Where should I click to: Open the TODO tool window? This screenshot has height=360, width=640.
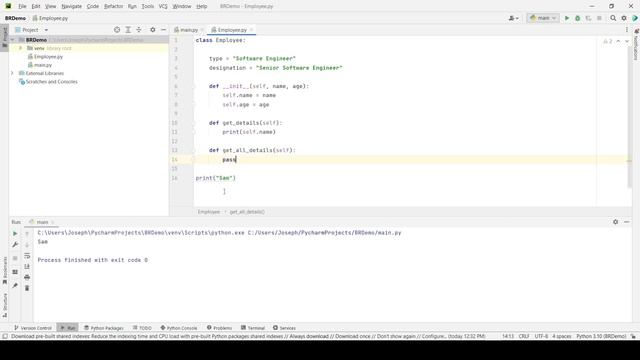(x=142, y=328)
